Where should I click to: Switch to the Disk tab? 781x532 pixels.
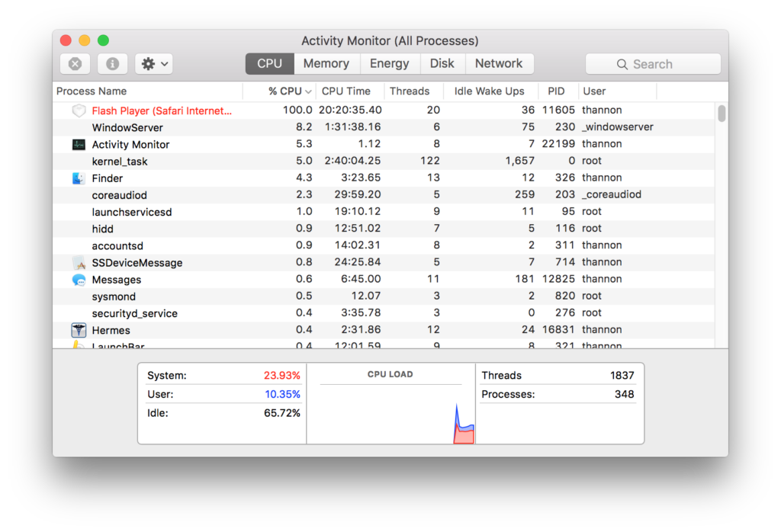[442, 64]
